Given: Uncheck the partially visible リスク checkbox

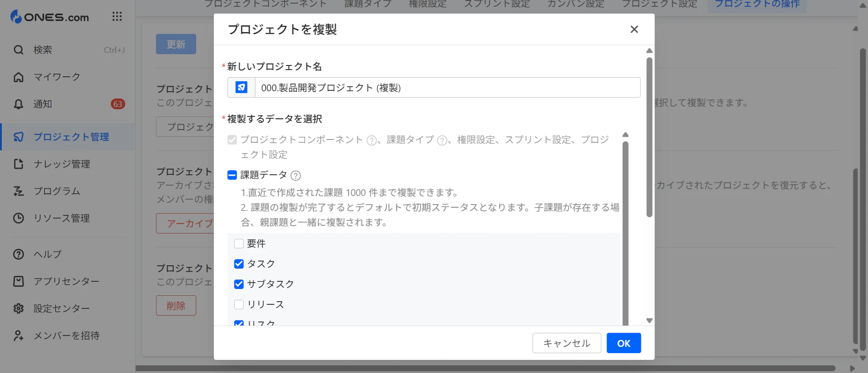Looking at the screenshot, I should (x=239, y=323).
